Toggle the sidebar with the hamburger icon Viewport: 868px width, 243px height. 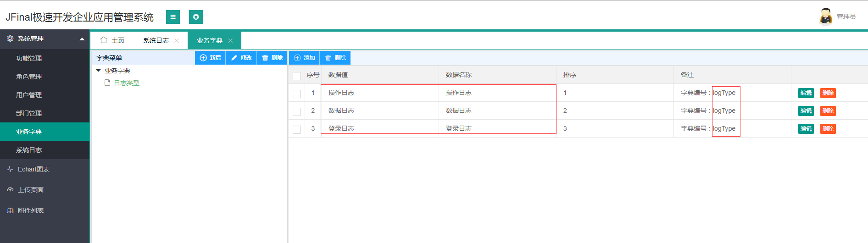(173, 17)
